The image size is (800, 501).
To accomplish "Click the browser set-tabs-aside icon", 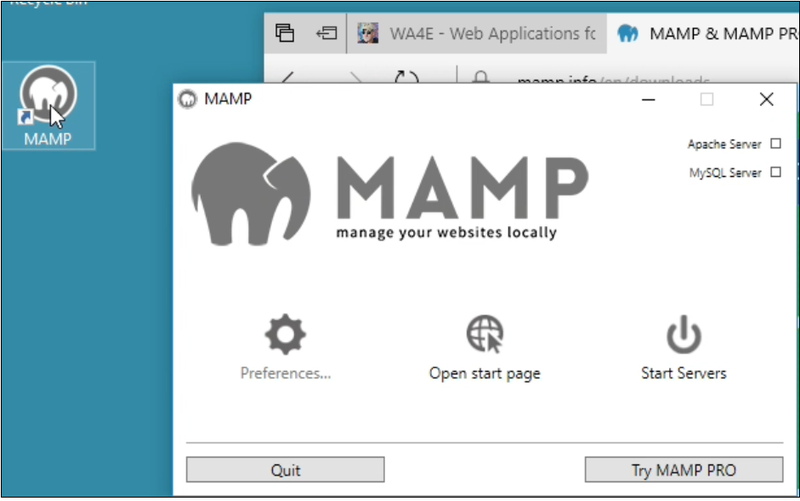I will click(327, 34).
